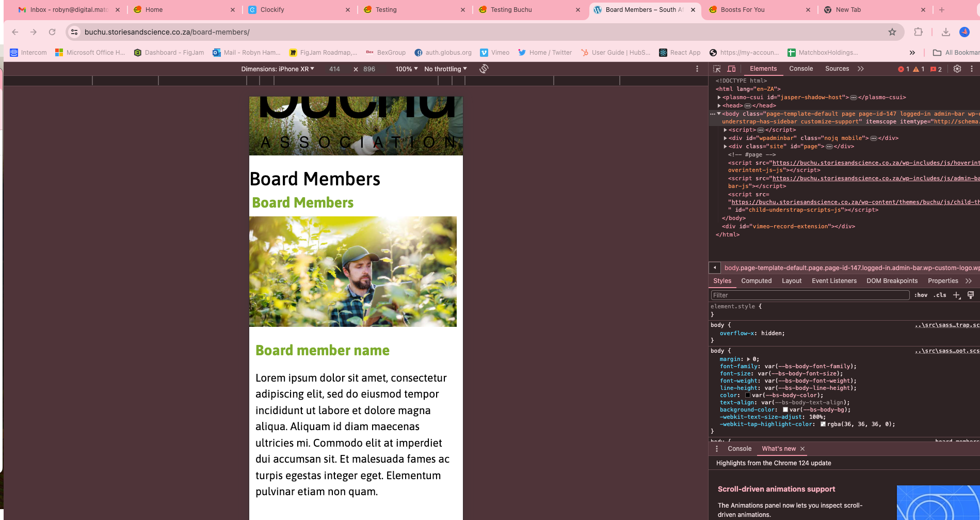Switch to the Console tab in DevTools

[800, 69]
